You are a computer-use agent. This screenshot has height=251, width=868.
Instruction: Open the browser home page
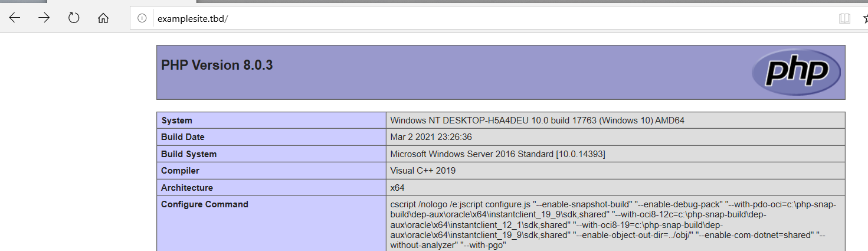coord(103,18)
